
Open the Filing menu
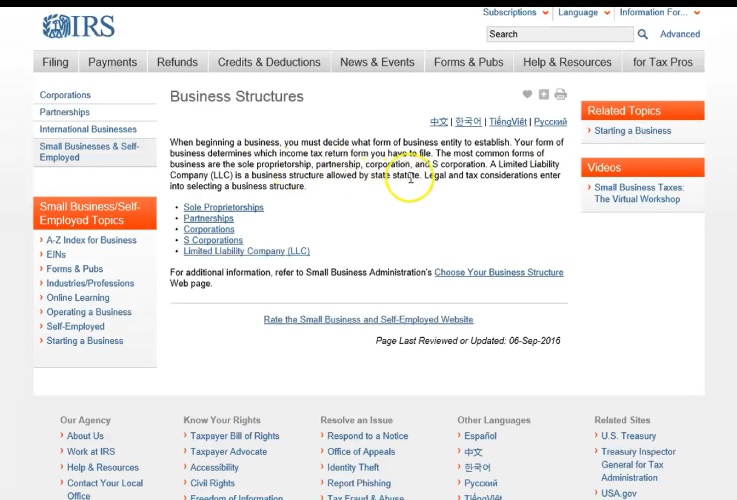click(55, 62)
